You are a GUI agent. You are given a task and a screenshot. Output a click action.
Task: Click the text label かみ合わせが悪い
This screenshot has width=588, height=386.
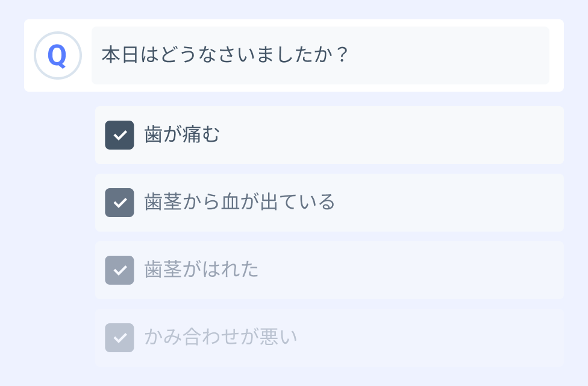pos(219,338)
